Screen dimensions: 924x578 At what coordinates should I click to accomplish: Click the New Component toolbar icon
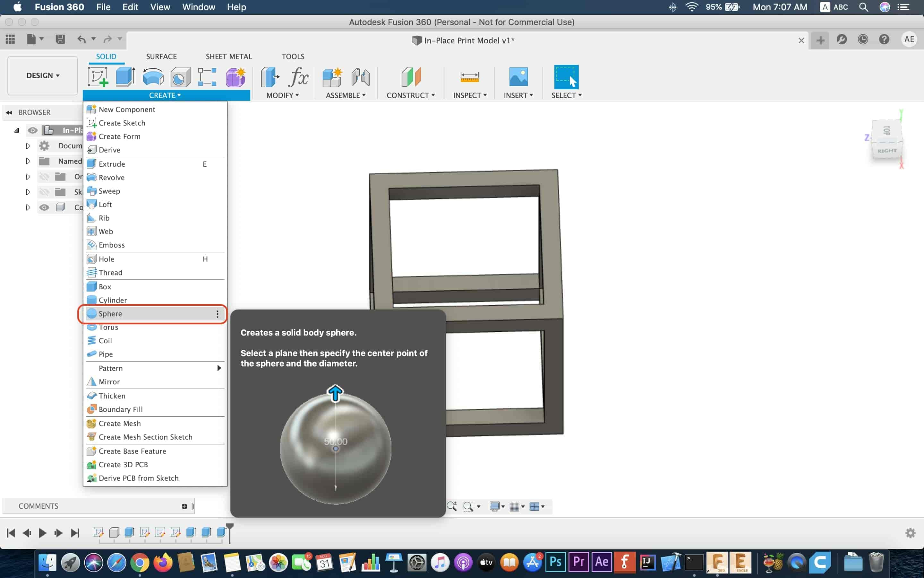coord(332,77)
